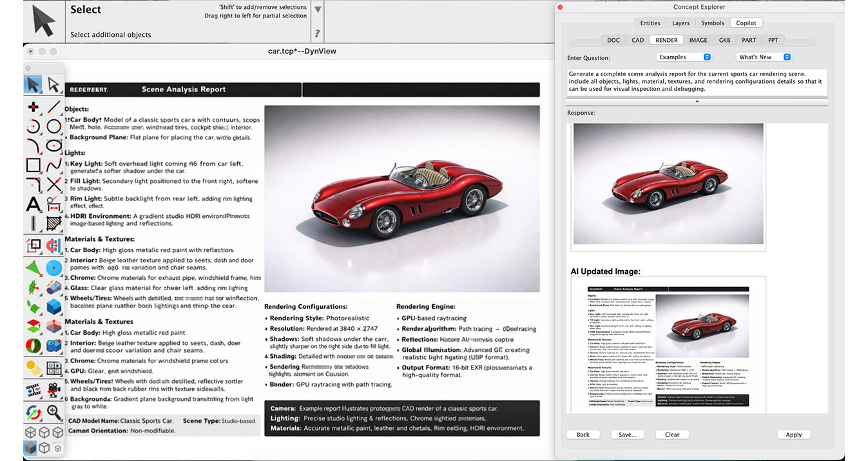This screenshot has width=868, height=461.
Task: Pick the red Point tool
Action: click(x=33, y=106)
